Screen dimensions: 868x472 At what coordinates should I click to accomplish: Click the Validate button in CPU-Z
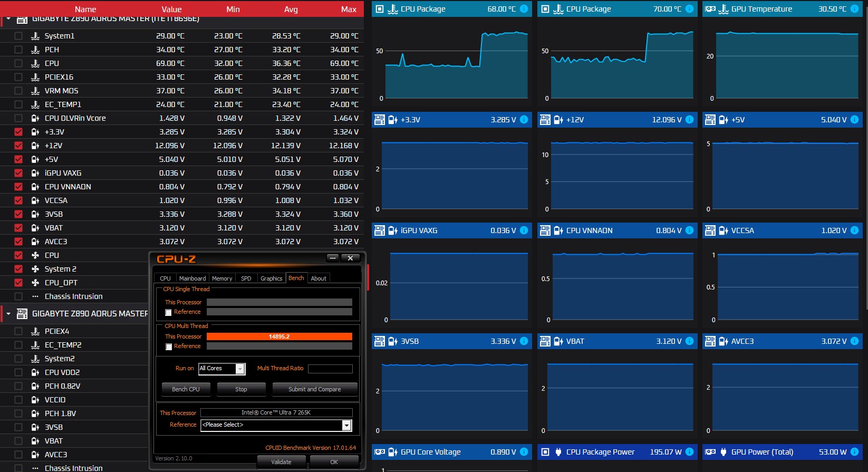(x=281, y=462)
